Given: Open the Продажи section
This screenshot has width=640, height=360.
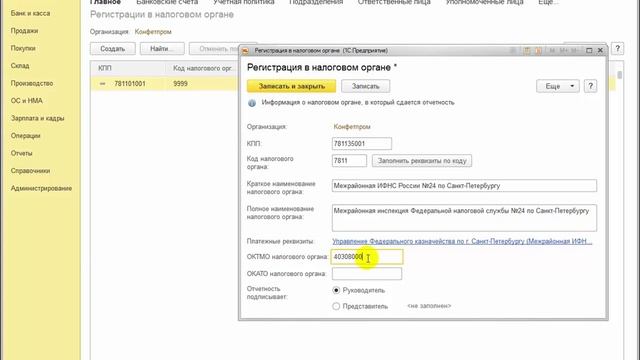Looking at the screenshot, I should (24, 31).
